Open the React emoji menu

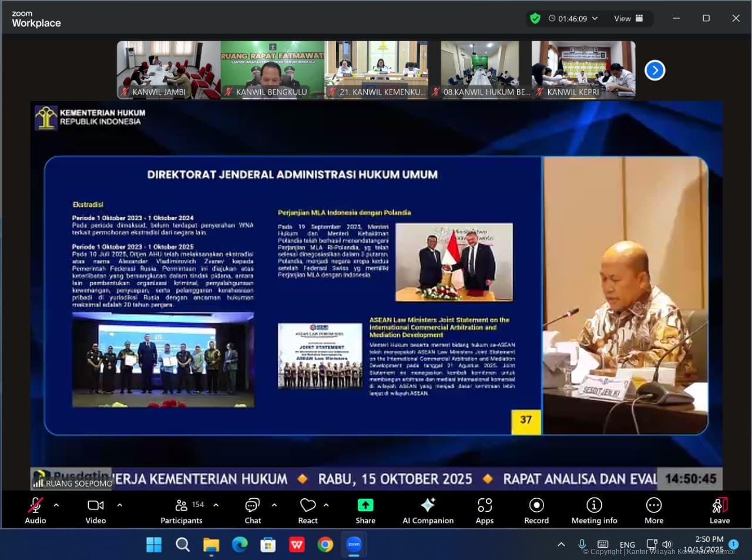click(308, 510)
